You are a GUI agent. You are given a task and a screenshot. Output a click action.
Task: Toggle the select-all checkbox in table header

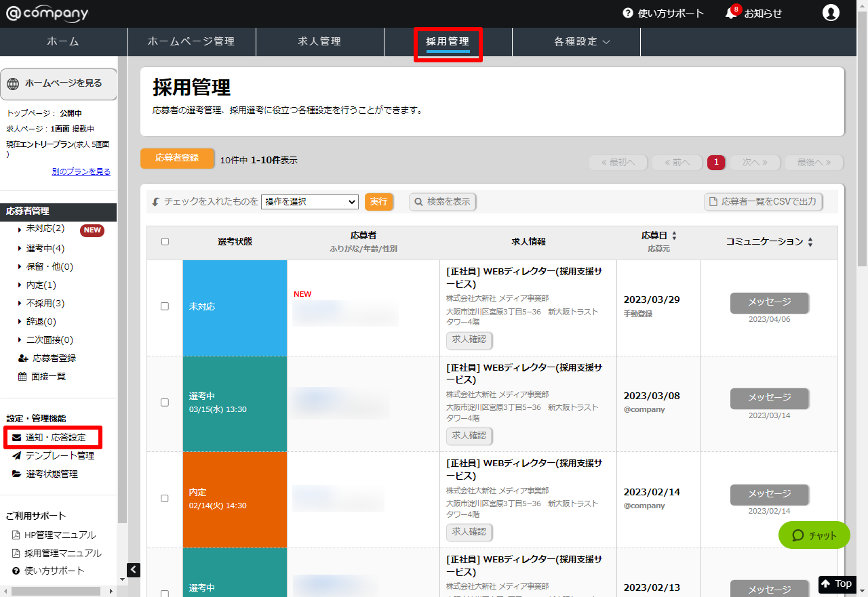coord(165,241)
